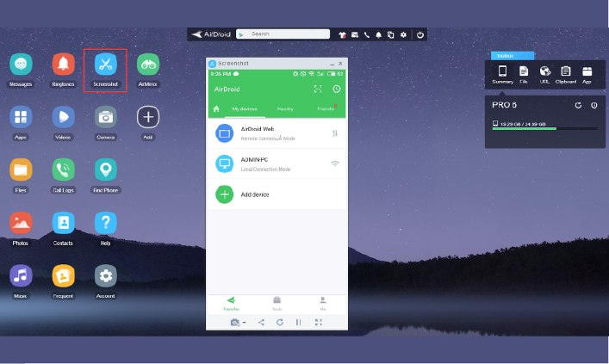Viewport: 609px width, 364px height.
Task: Click the Add plus icon on desktop
Action: click(148, 117)
